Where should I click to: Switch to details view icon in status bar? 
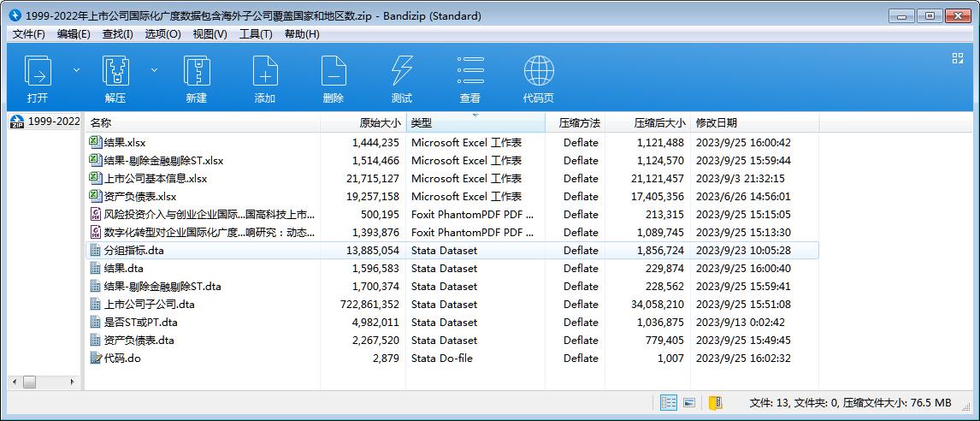[669, 403]
